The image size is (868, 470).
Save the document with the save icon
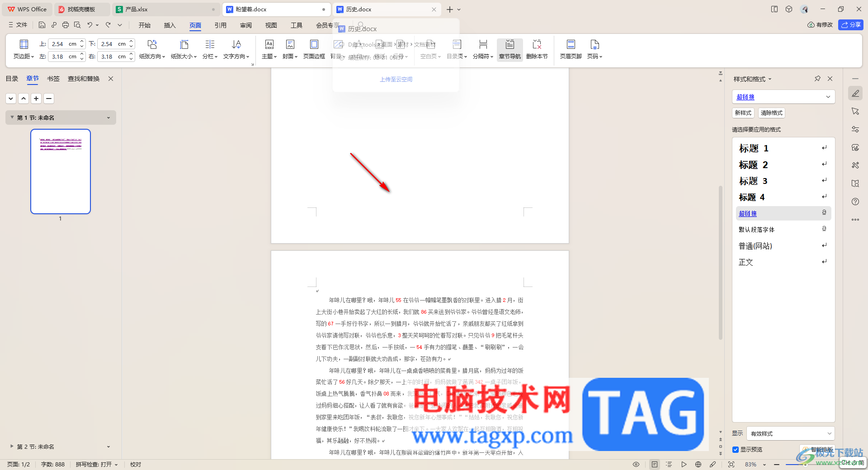click(x=42, y=25)
